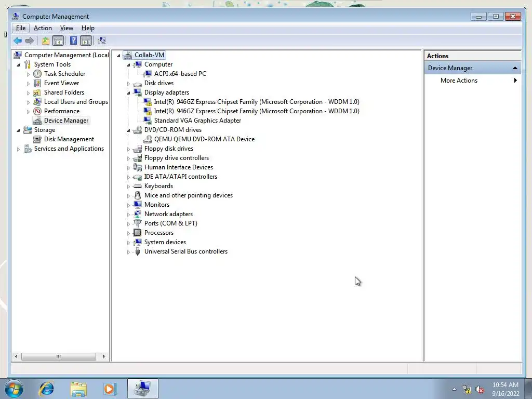Screen dimensions: 532x399
Task: Click the Keyboards category icon
Action: pyautogui.click(x=137, y=186)
